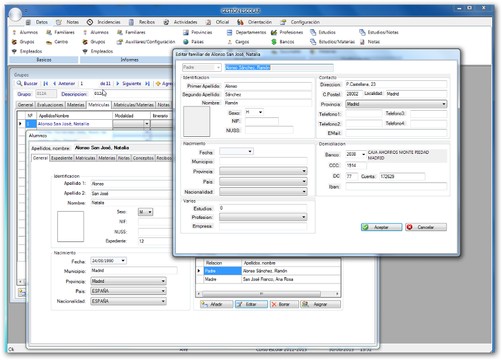Open the Provincias ribbon item
Image resolution: width=502 pixels, height=360 pixels.
tap(198, 32)
